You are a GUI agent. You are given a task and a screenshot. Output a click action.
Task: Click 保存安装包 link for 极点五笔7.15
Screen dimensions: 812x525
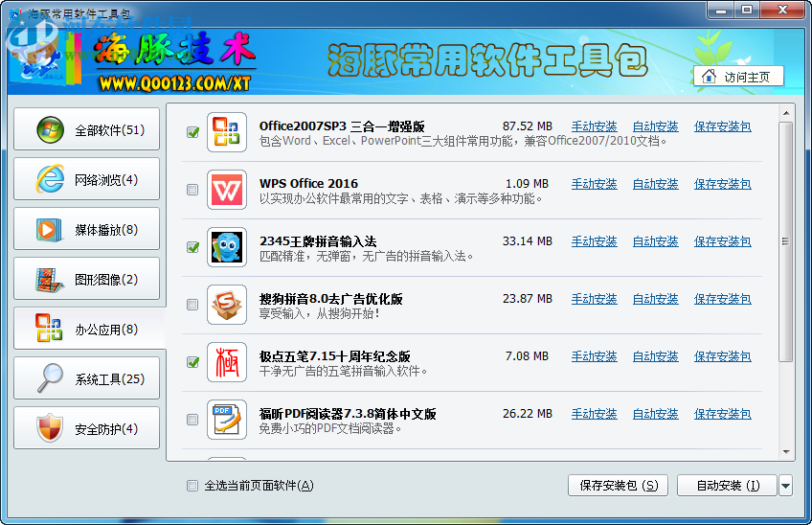click(x=722, y=356)
